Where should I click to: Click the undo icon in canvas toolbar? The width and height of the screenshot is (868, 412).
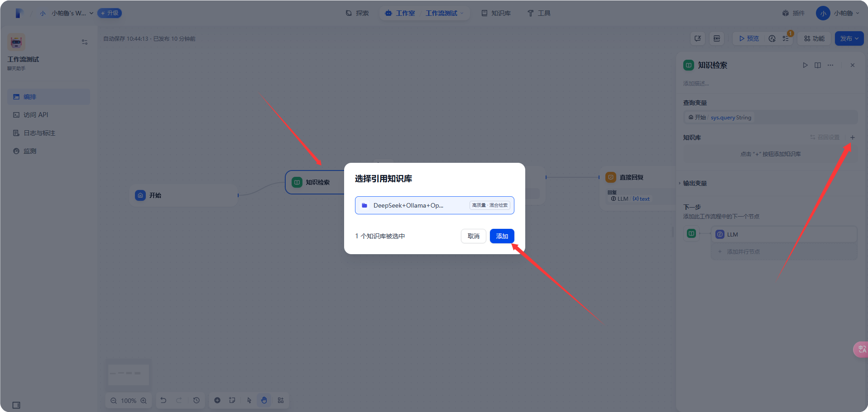[x=163, y=400]
